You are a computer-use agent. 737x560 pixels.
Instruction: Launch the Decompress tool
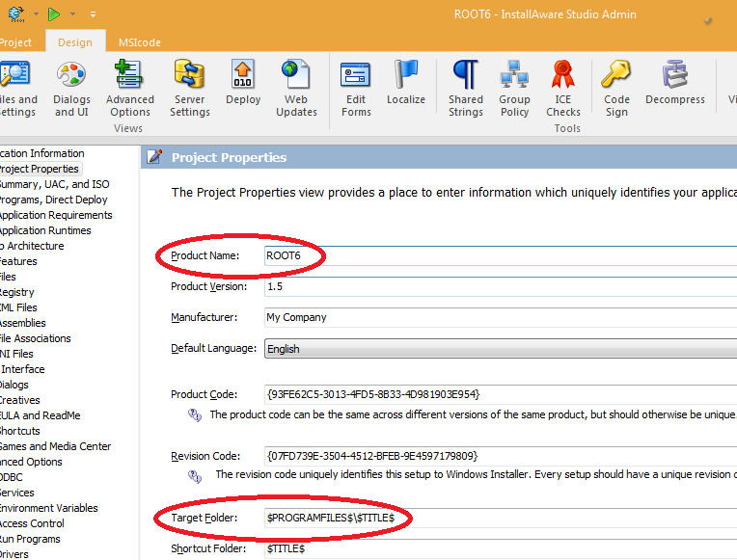[675, 83]
